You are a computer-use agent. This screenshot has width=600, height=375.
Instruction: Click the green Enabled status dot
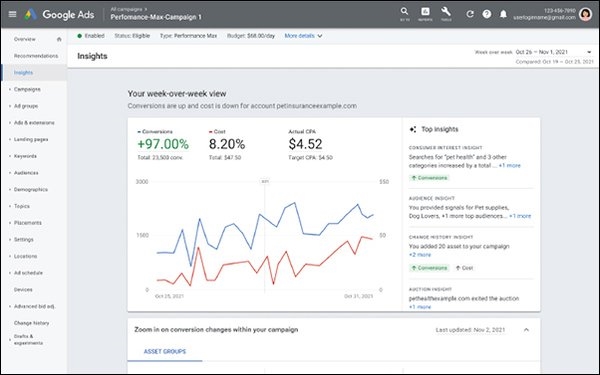pyautogui.click(x=80, y=36)
